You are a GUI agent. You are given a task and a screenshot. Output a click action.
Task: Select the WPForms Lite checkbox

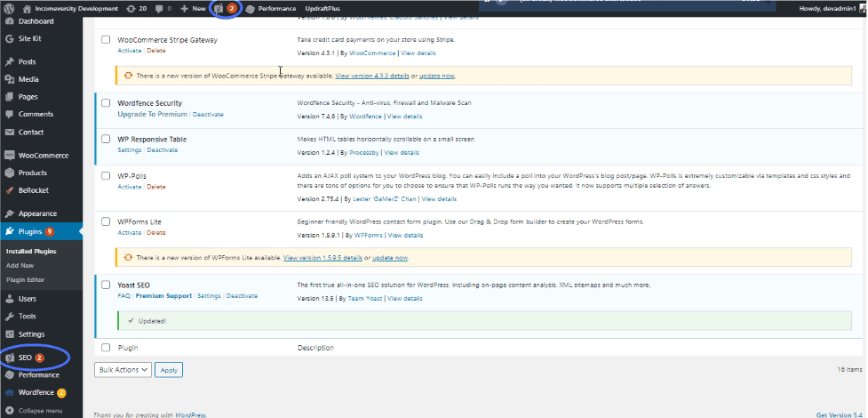pos(106,221)
